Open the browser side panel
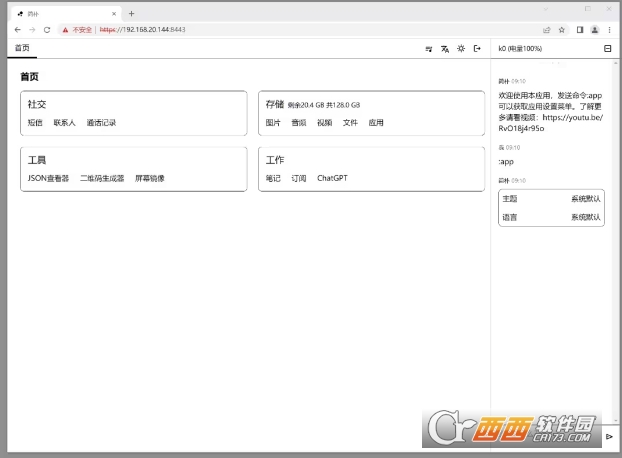Image resolution: width=622 pixels, height=458 pixels. point(580,30)
